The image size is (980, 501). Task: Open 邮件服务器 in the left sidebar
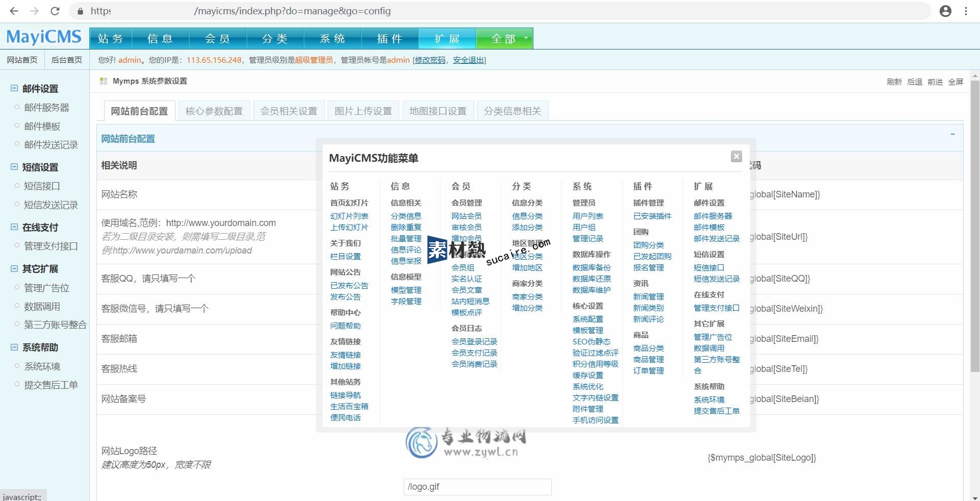point(46,107)
